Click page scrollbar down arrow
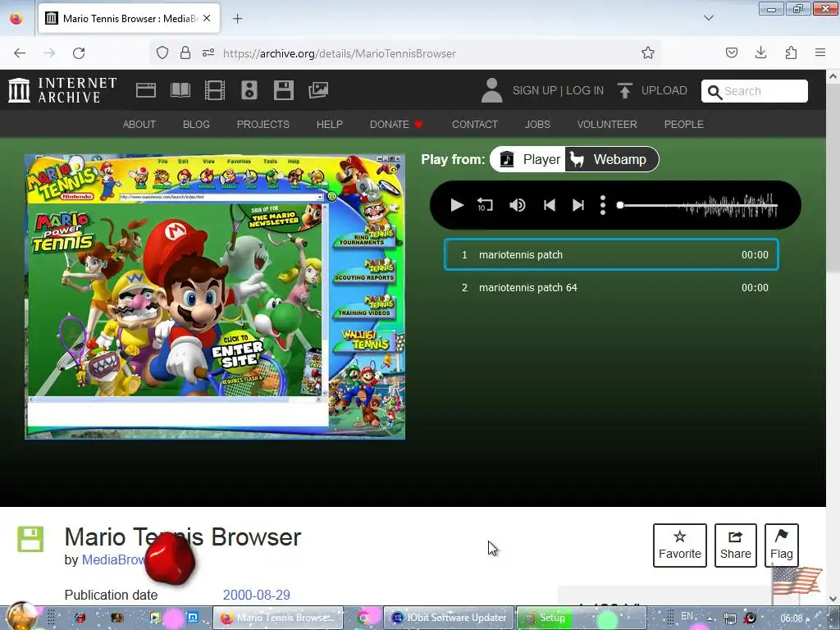Screen dimensions: 840x630 tap(833, 599)
